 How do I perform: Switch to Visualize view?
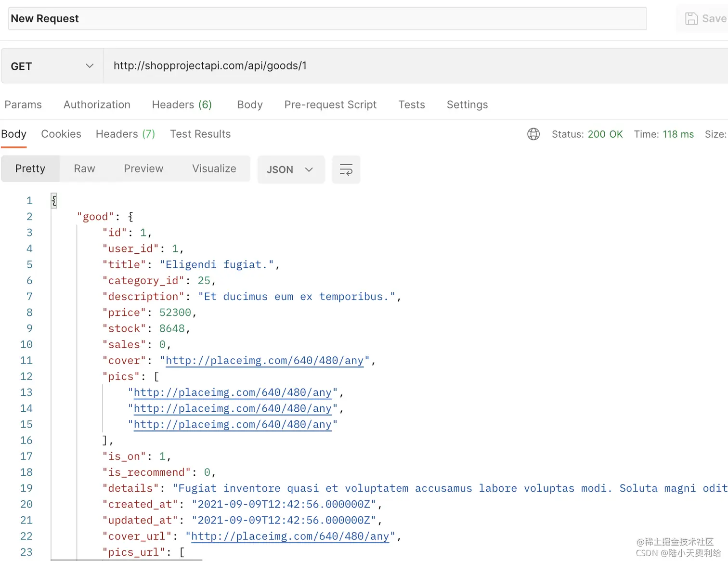coord(214,169)
